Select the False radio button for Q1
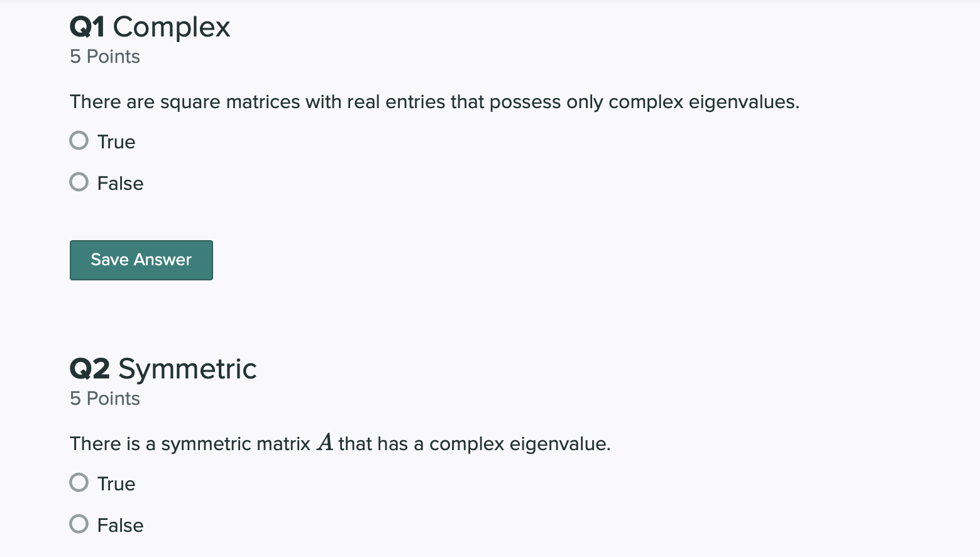Viewport: 980px width, 557px height. tap(79, 182)
